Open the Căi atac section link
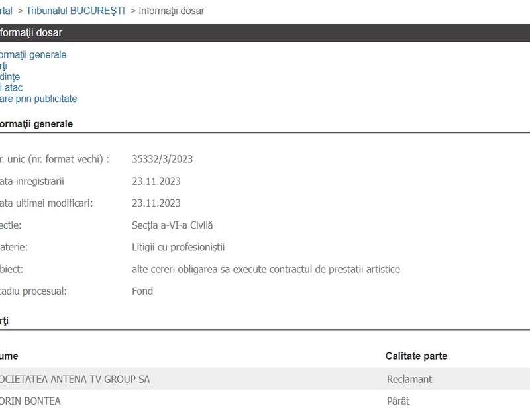Screen dimensions: 530x420 pyautogui.click(x=11, y=88)
